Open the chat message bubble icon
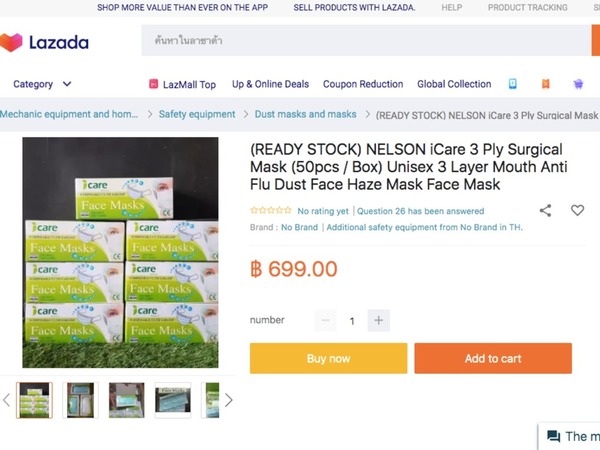Screen dimensions: 600x450 pyautogui.click(x=553, y=436)
